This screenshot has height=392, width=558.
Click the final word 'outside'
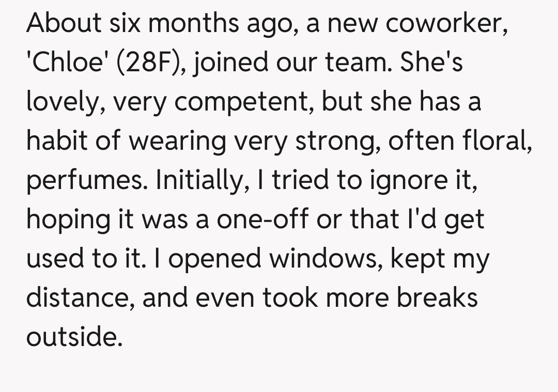[74, 337]
